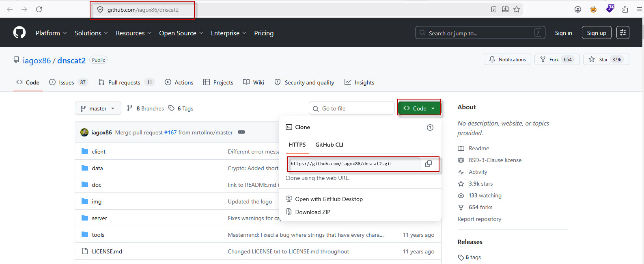This screenshot has height=264, width=644.
Task: Open the iagox86 owner link
Action: [x=37, y=61]
